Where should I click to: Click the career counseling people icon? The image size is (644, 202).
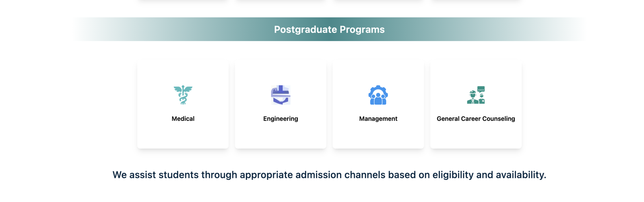coord(476,95)
